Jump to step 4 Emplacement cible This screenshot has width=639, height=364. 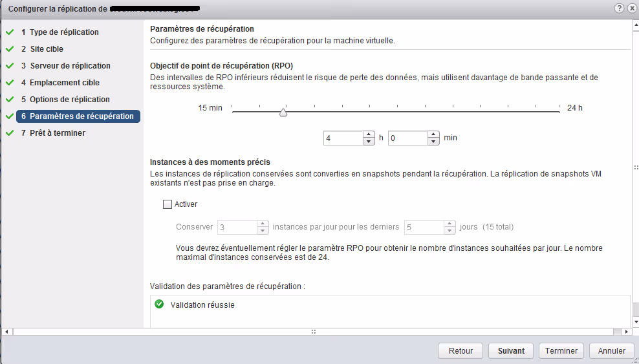pos(64,83)
